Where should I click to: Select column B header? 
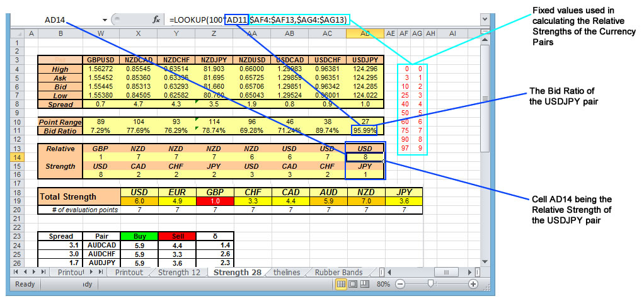pyautogui.click(x=60, y=33)
